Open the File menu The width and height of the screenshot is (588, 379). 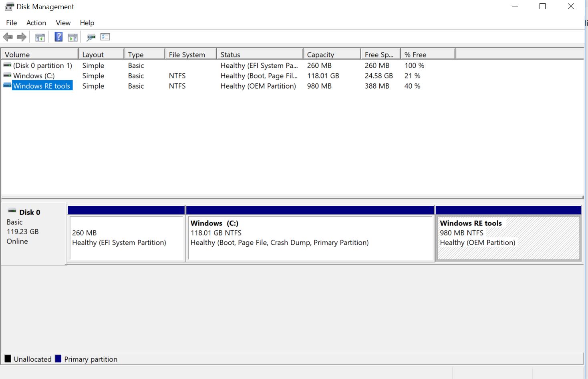click(x=12, y=23)
